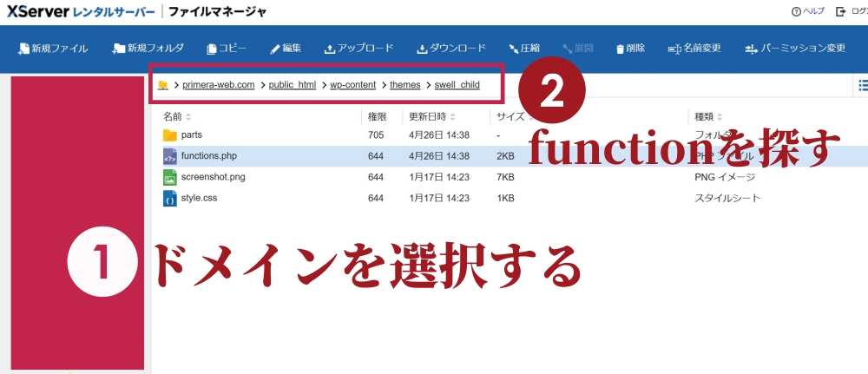The image size is (868, 374).
Task: Go to primera-web.com in breadcrumb
Action: [219, 85]
